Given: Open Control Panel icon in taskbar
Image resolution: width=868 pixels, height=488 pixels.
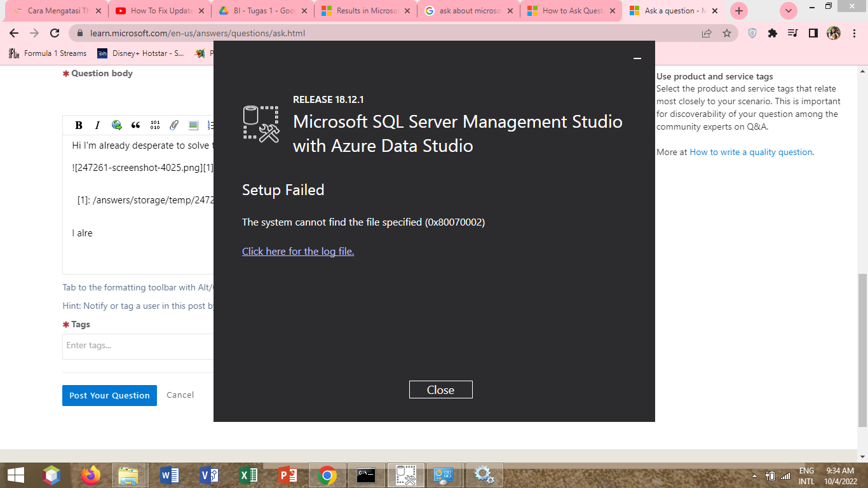Looking at the screenshot, I should 444,475.
